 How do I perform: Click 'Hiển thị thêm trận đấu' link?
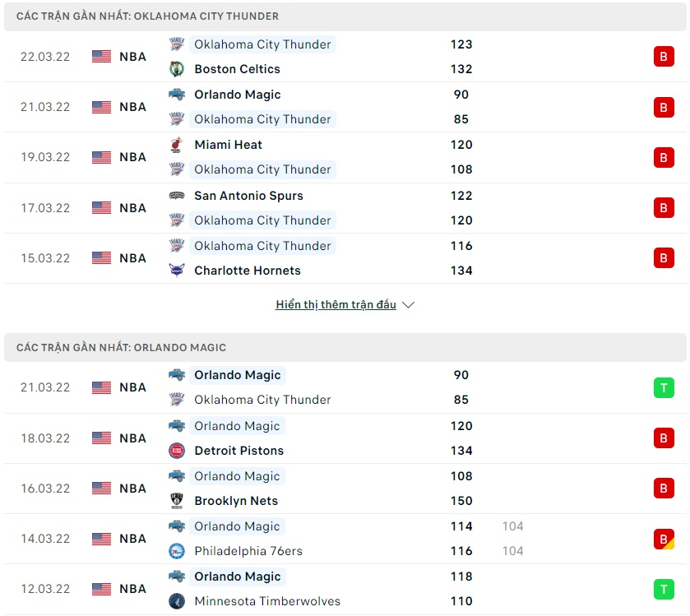click(336, 305)
